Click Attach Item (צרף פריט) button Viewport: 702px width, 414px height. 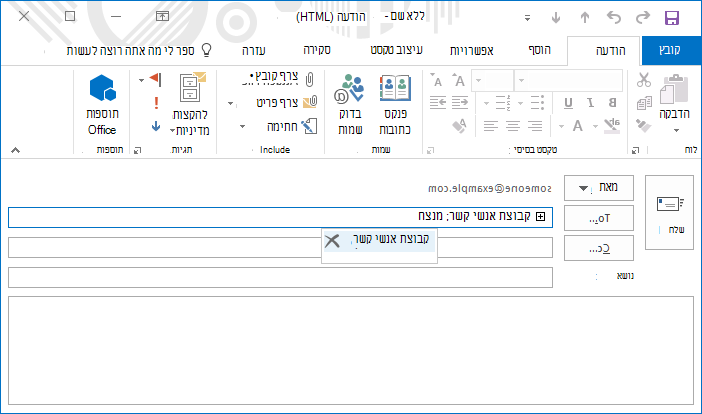287,102
